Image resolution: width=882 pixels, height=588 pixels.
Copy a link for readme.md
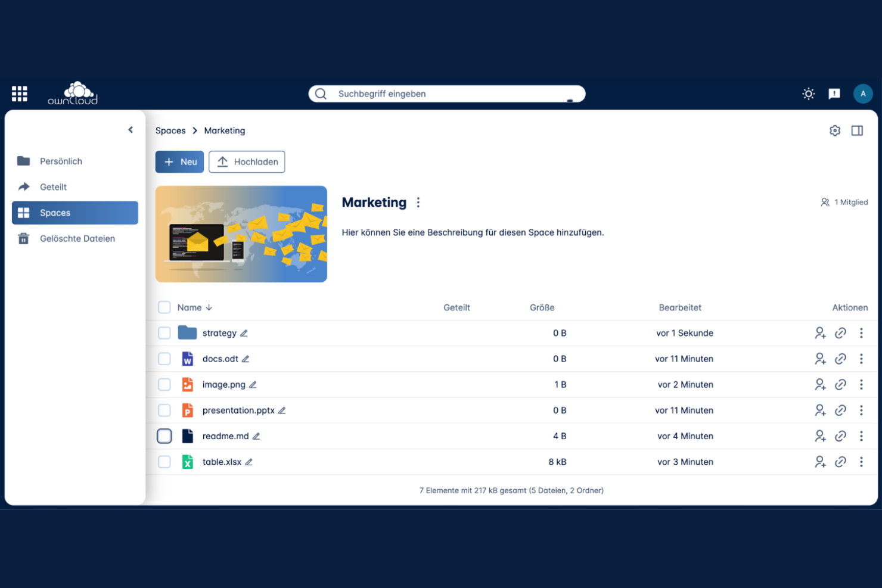point(840,435)
